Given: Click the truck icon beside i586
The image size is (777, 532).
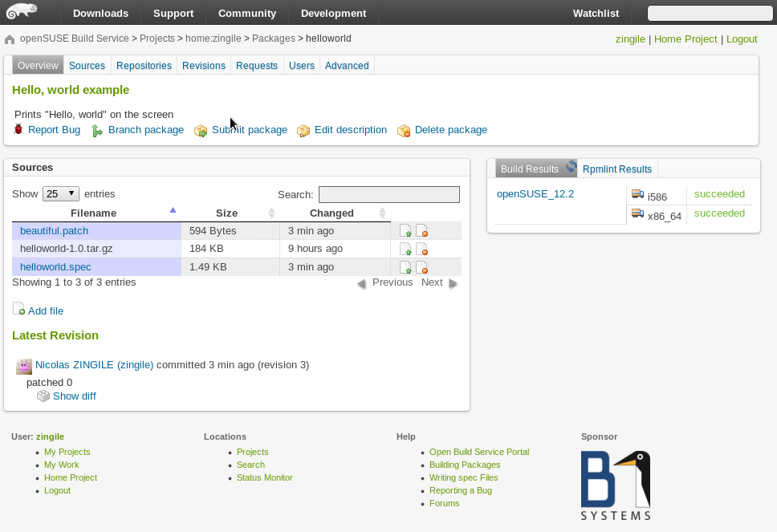Looking at the screenshot, I should (637, 194).
